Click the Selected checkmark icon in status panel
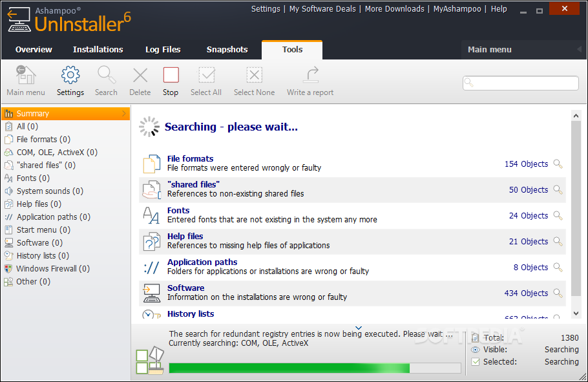Image resolution: width=588 pixels, height=382 pixels. 476,362
